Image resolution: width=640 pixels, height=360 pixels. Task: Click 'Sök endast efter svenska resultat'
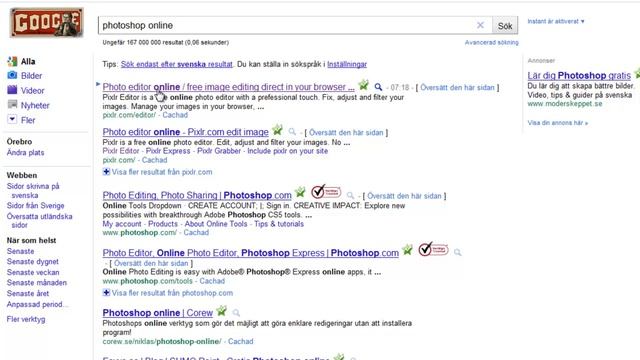click(176, 64)
